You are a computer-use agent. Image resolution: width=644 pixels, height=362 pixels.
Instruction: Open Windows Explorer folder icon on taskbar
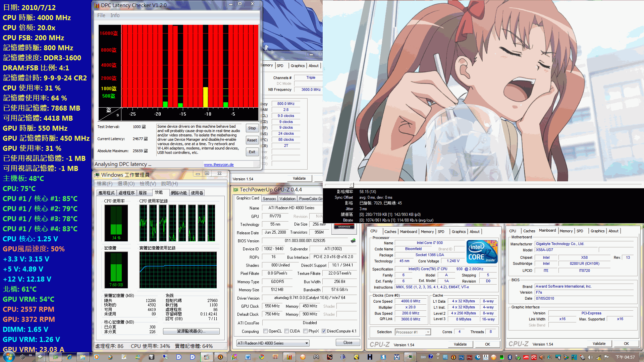tap(83, 357)
